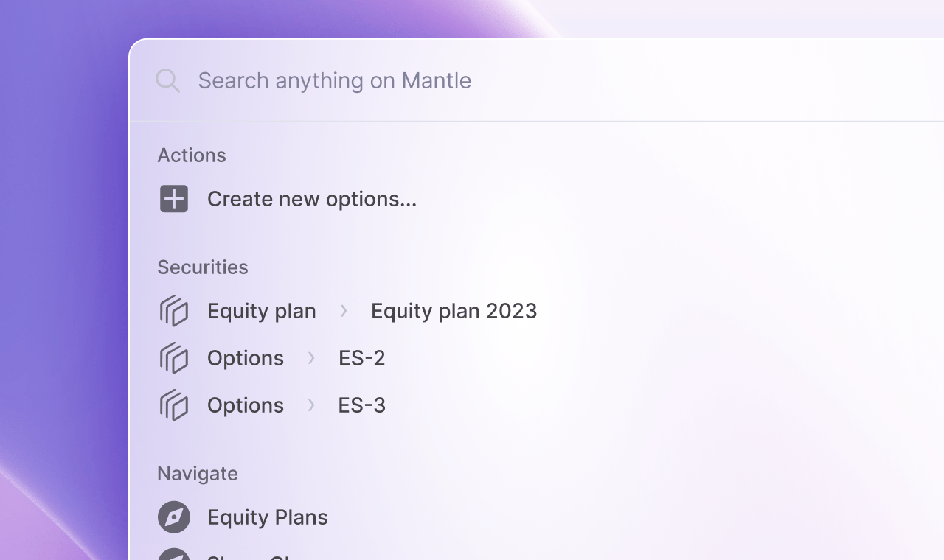Switch to the Equity Plans navigation entry

pyautogui.click(x=267, y=517)
